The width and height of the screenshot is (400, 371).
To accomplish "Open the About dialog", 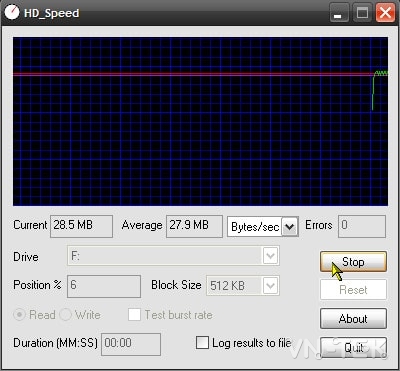I will 353,319.
